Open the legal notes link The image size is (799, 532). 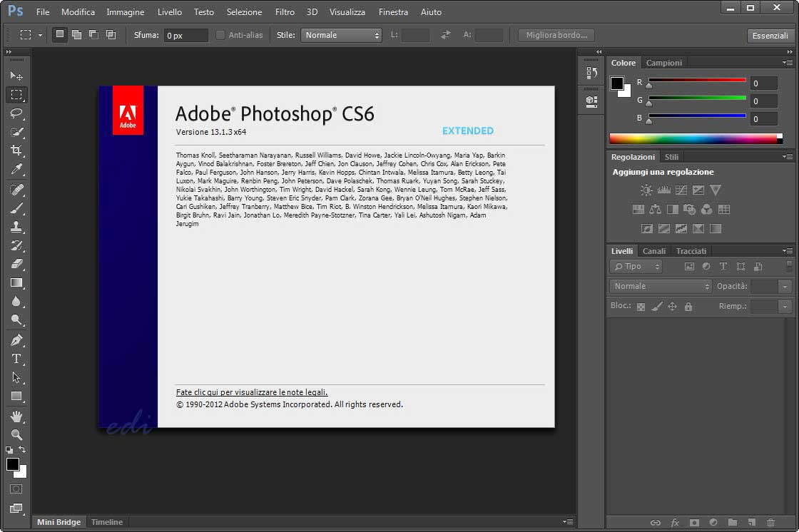click(x=252, y=392)
